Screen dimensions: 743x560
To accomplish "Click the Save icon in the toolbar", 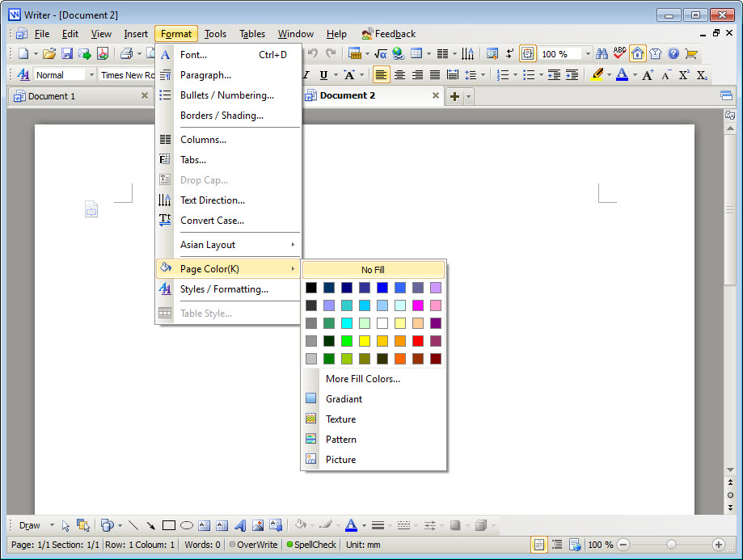I will 67,54.
